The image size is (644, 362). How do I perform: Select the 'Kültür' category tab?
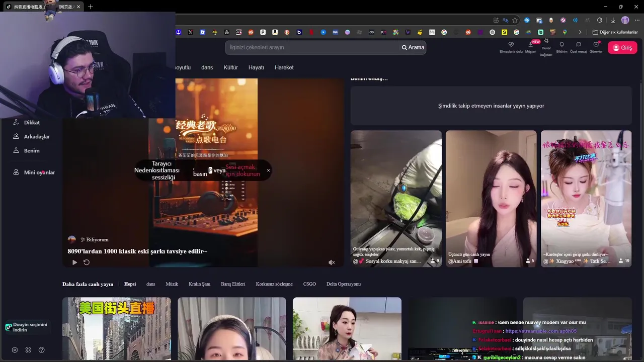pos(230,67)
